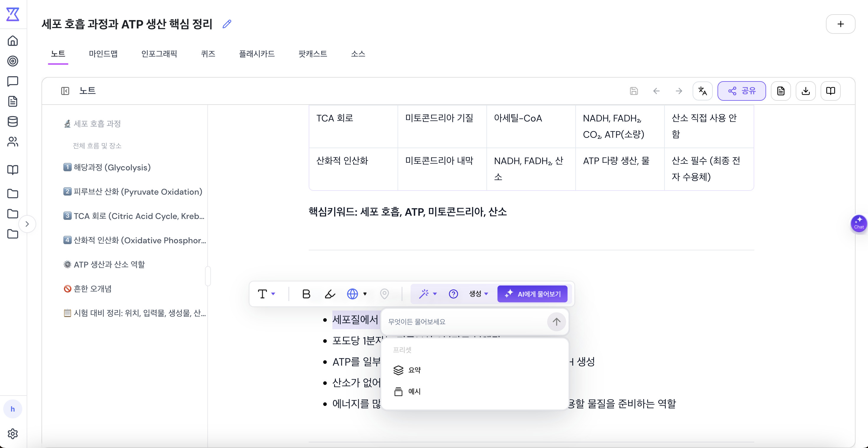Edit title with pencil icon
This screenshot has height=448, width=868.
(x=227, y=24)
